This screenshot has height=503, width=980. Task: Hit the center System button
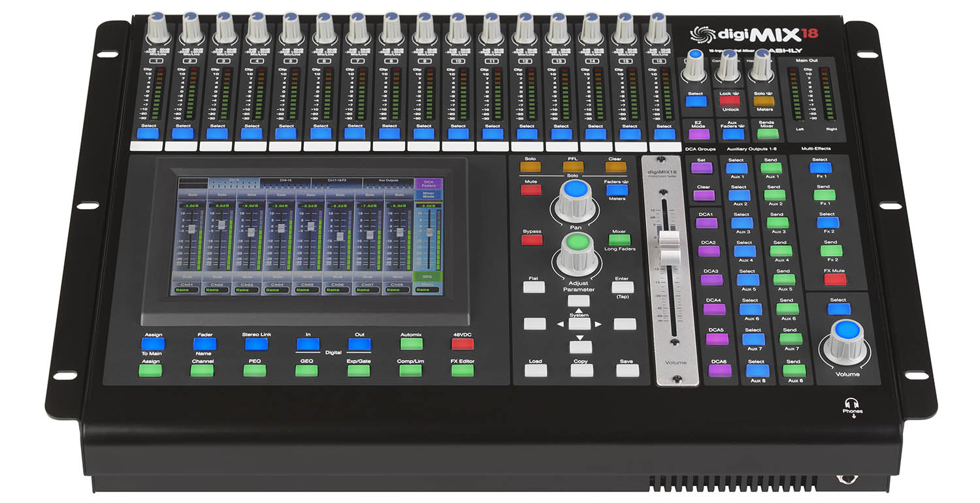(578, 323)
